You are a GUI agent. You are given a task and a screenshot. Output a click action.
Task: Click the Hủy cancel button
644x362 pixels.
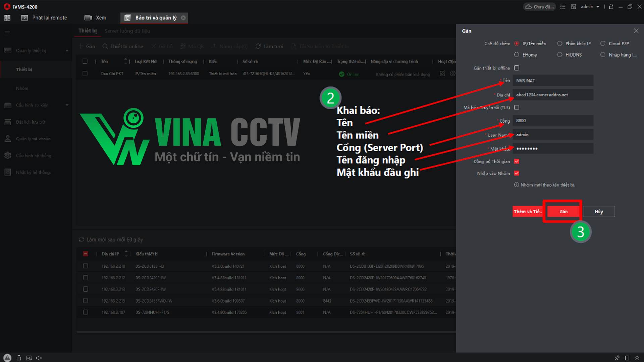pyautogui.click(x=599, y=212)
